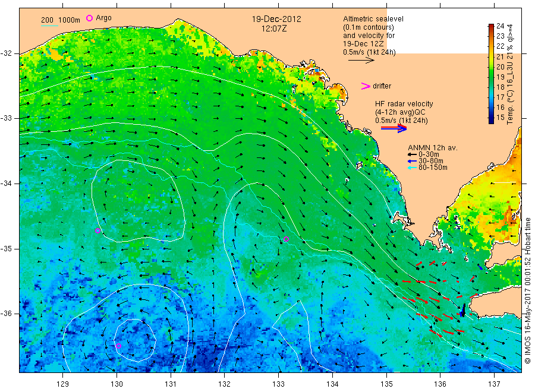The width and height of the screenshot is (535, 392).
Task: Click the Argo float marker near 129.6E 34.7S
Action: pyautogui.click(x=97, y=231)
